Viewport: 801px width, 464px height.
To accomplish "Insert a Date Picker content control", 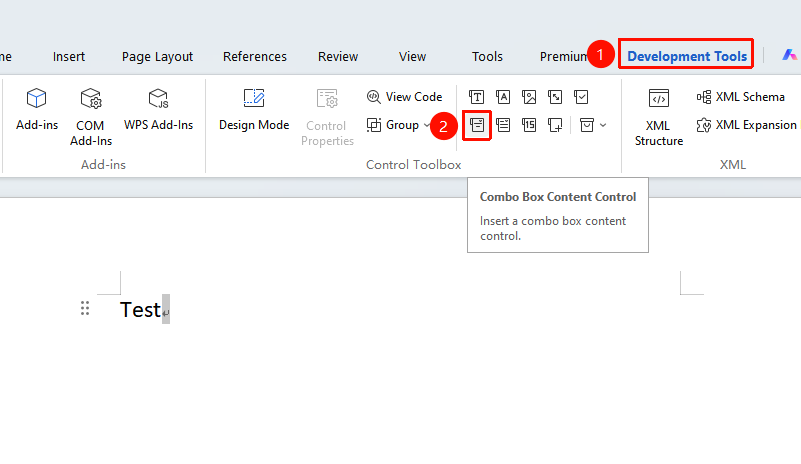I will [529, 125].
